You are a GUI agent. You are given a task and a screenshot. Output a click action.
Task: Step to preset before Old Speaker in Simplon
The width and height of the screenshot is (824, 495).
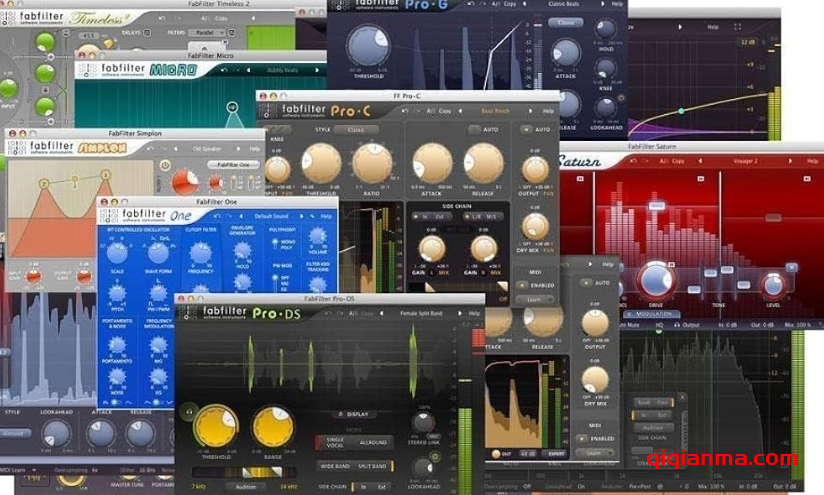175,149
